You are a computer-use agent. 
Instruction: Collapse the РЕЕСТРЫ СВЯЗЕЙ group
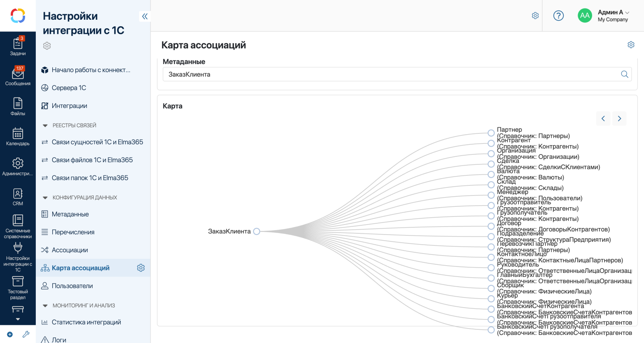(45, 126)
